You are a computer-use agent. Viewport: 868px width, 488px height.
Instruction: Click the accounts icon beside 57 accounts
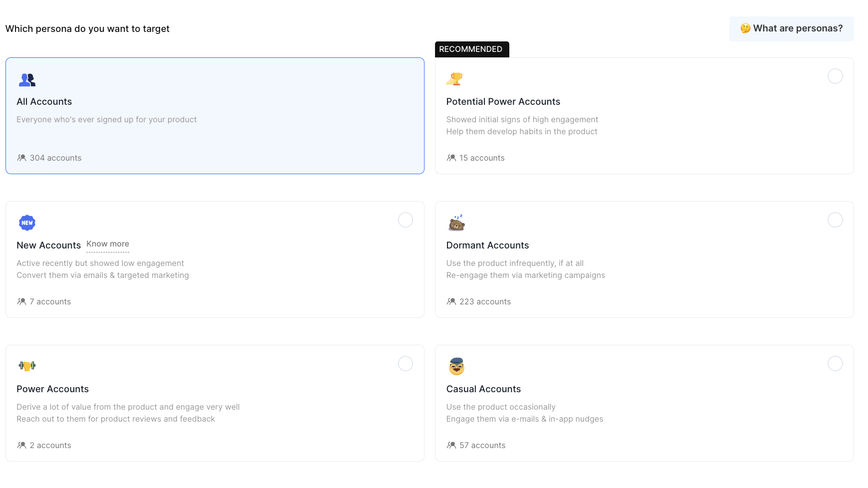coord(452,445)
